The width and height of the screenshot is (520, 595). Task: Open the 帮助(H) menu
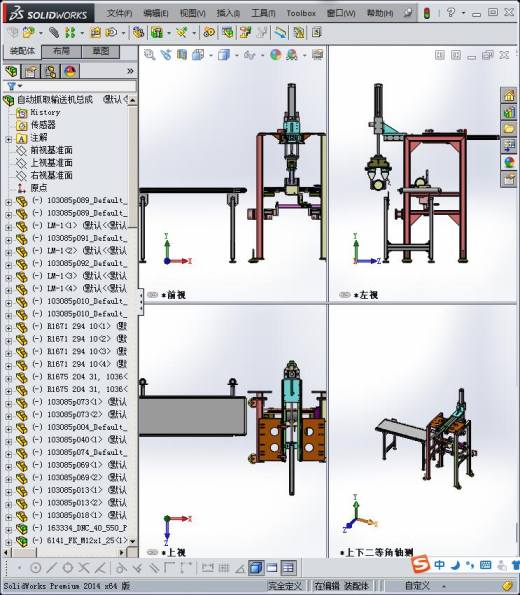click(x=380, y=13)
